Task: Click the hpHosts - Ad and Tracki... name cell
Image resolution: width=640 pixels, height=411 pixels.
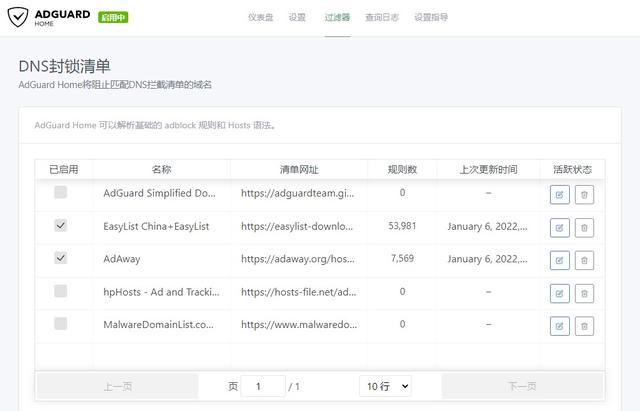Action: 161,292
